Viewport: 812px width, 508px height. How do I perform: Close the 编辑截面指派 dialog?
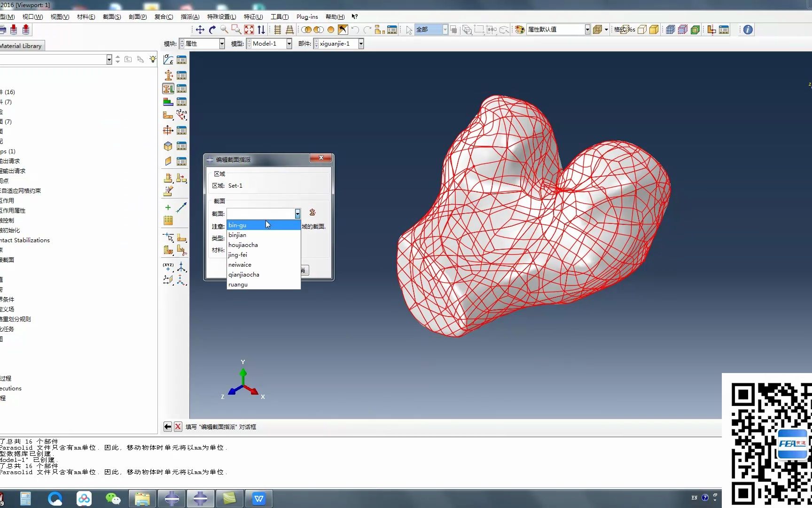click(321, 158)
